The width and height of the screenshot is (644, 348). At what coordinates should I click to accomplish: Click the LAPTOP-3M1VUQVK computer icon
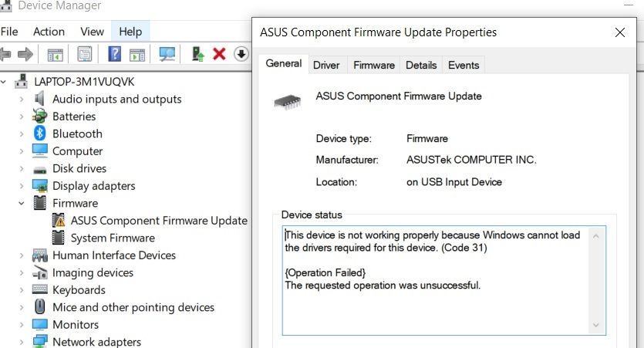click(22, 81)
